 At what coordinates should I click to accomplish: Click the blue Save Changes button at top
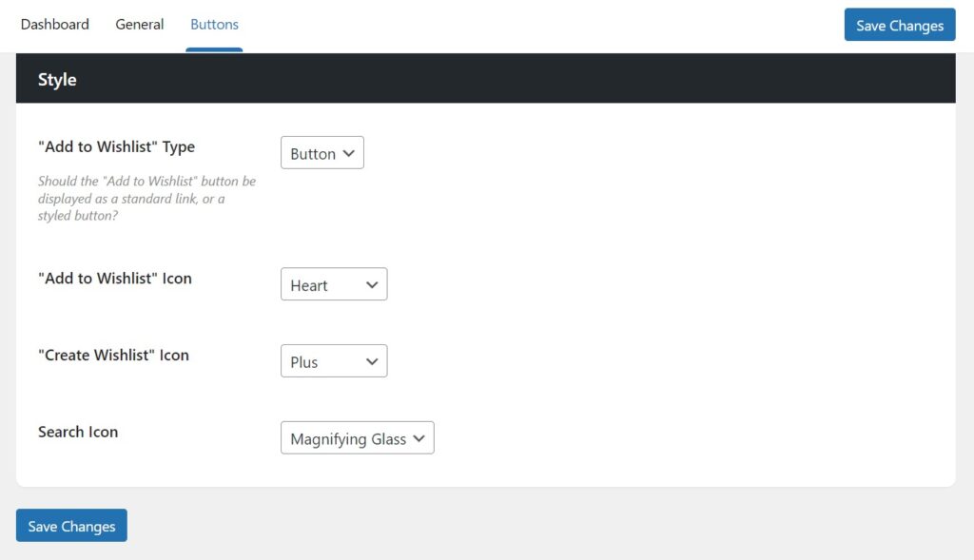[x=899, y=25]
